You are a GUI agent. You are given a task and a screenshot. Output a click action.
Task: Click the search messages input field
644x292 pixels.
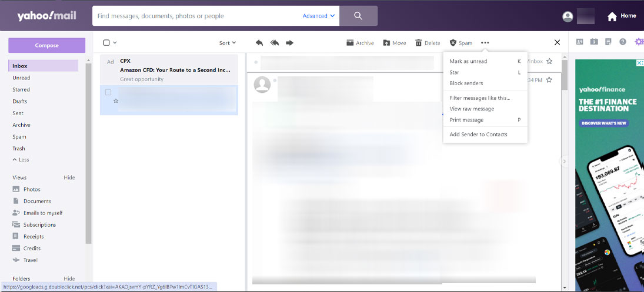pos(197,16)
